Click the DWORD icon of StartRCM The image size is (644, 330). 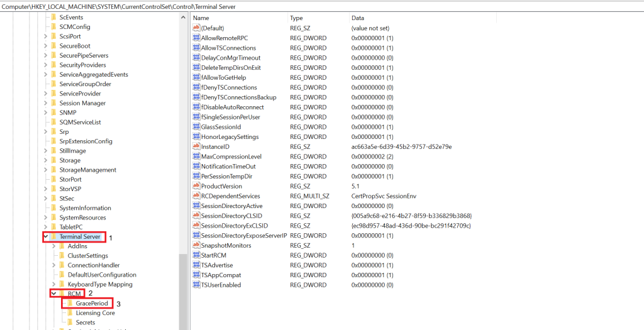pos(196,255)
